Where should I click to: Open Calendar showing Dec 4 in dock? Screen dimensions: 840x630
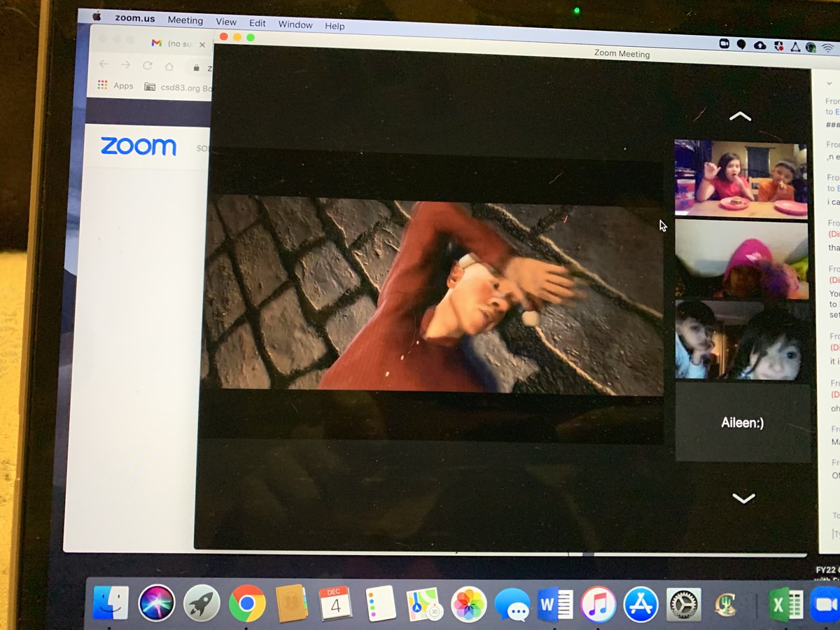coord(335,603)
